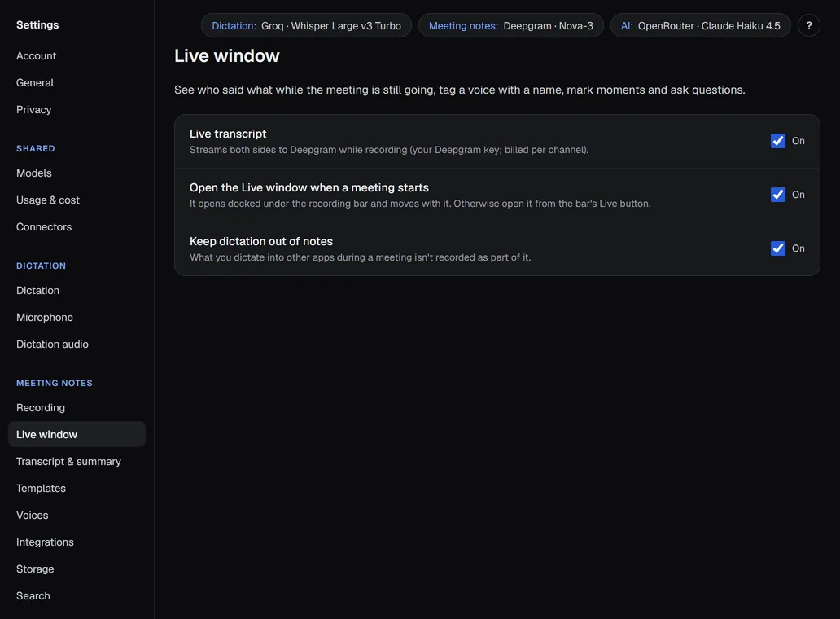
Task: Open the Meeting notes Deepgram Nova-3 pill
Action: [510, 25]
